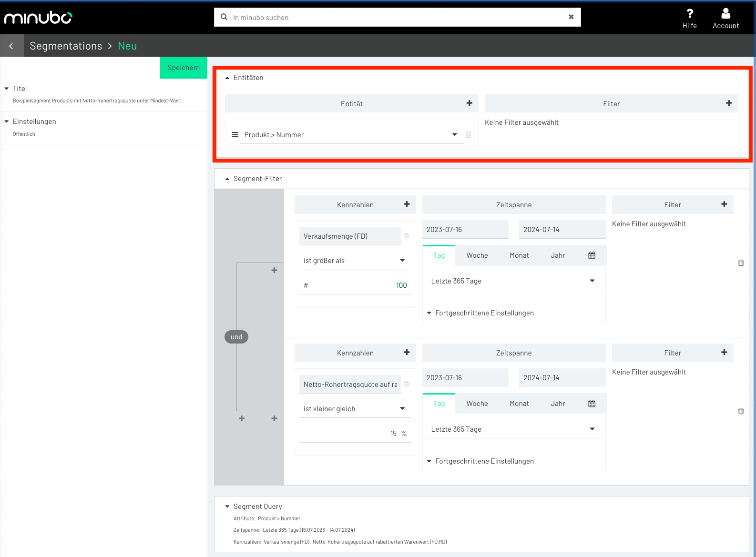Click the Neu breadcrumb
756x557 pixels.
click(127, 46)
